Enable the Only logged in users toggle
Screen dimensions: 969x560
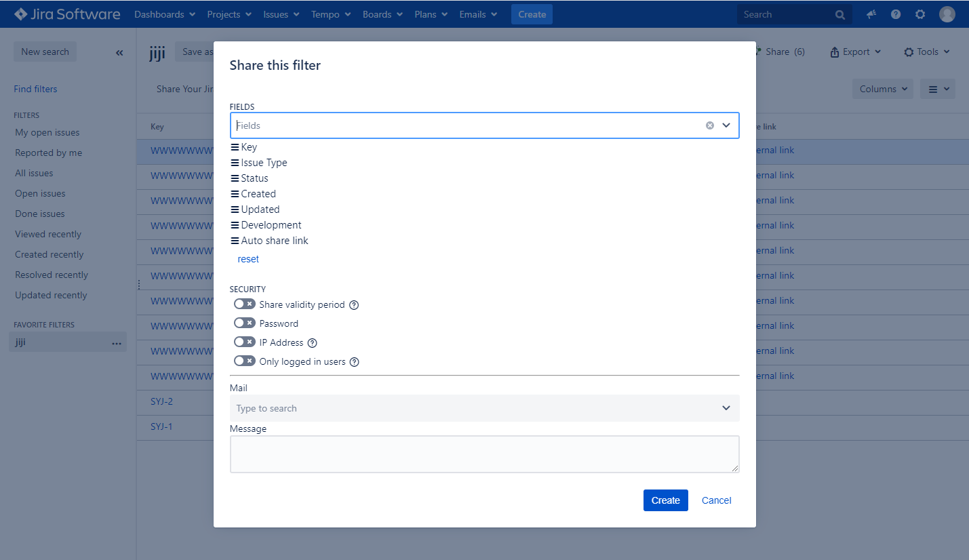point(244,361)
